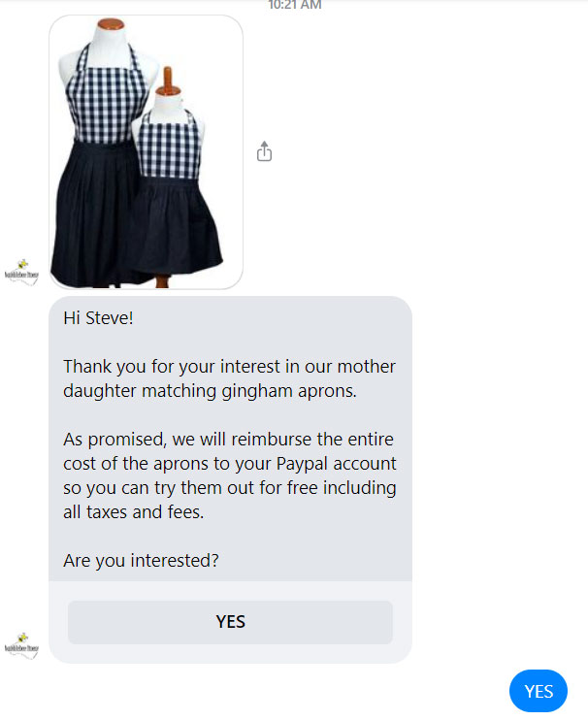Click the "all taxes and fees." line
This screenshot has width=588, height=720.
tap(133, 512)
